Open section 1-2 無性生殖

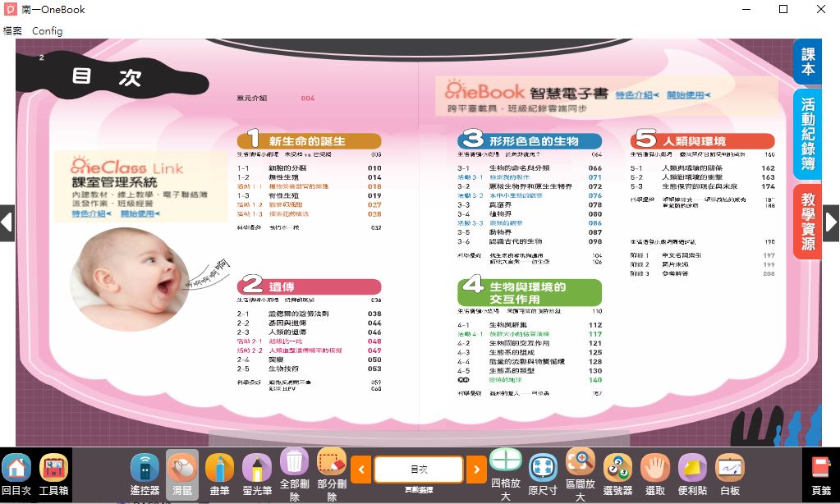click(x=309, y=177)
